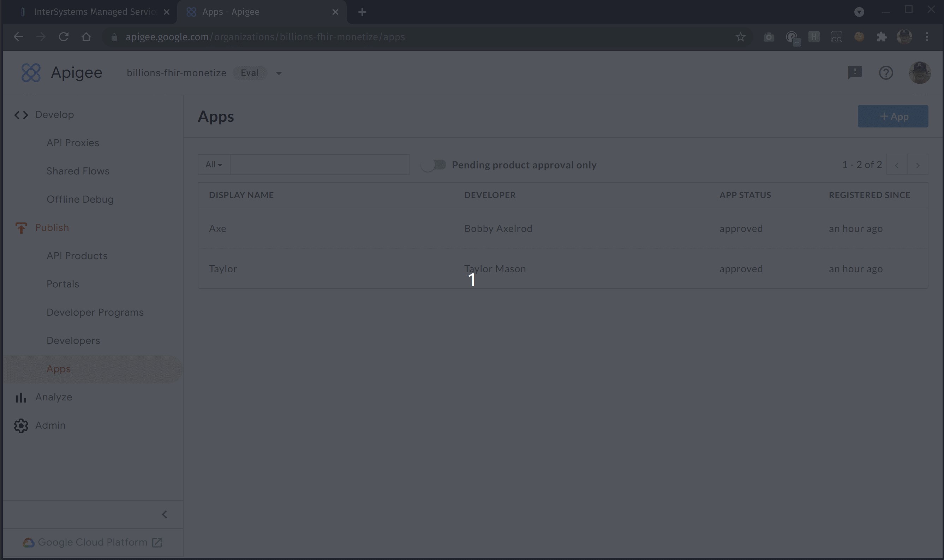Open the browser extensions puzzle icon
Screen dimensions: 944x560
pos(882,37)
